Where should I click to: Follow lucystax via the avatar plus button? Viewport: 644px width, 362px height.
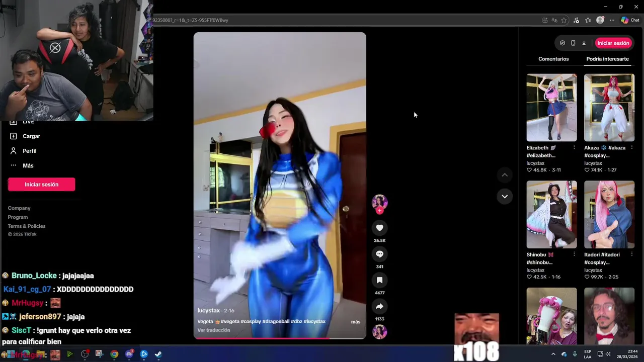379,211
